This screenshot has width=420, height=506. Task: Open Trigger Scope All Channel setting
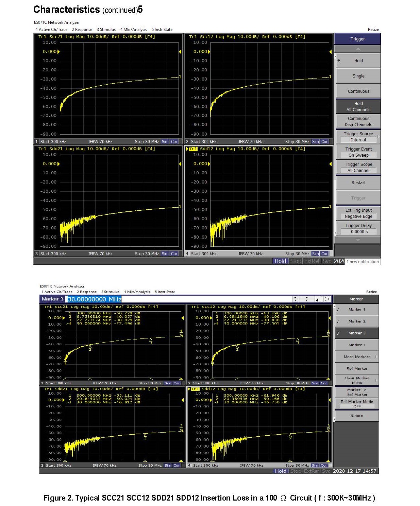(x=358, y=168)
